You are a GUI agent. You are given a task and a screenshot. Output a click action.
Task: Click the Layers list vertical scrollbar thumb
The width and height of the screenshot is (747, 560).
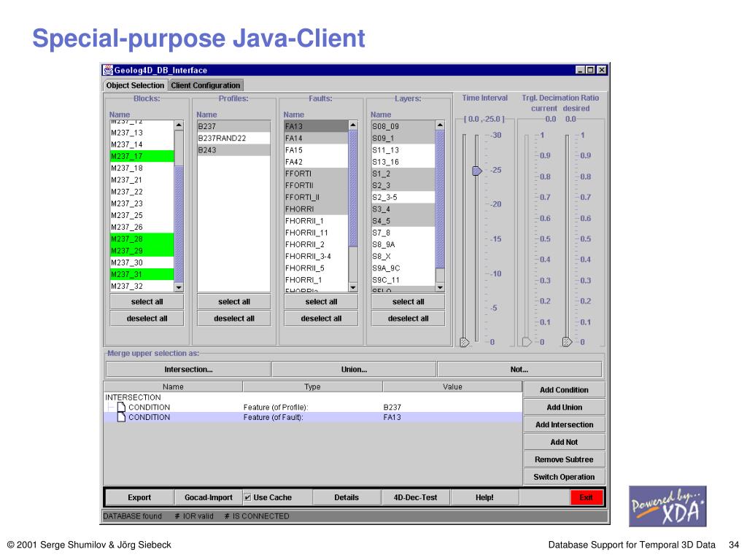440,199
